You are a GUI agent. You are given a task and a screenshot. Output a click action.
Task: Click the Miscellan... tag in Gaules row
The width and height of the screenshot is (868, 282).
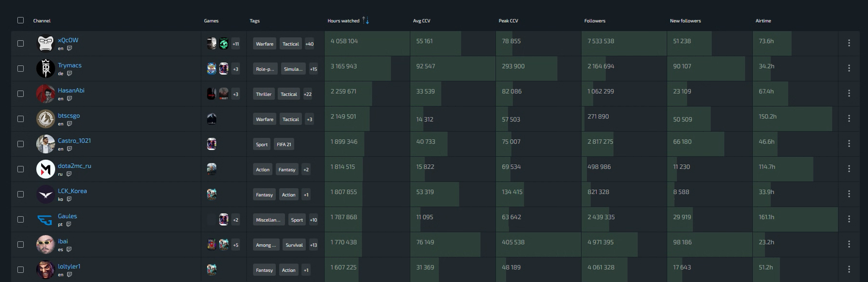[268, 219]
